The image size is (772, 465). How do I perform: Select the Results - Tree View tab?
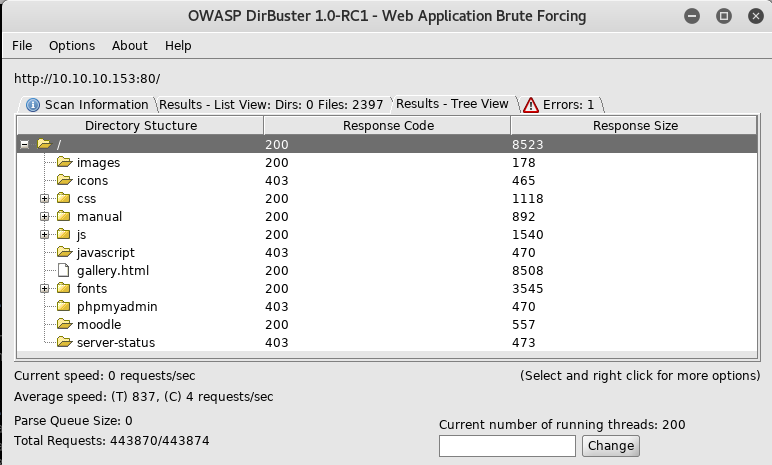point(452,104)
